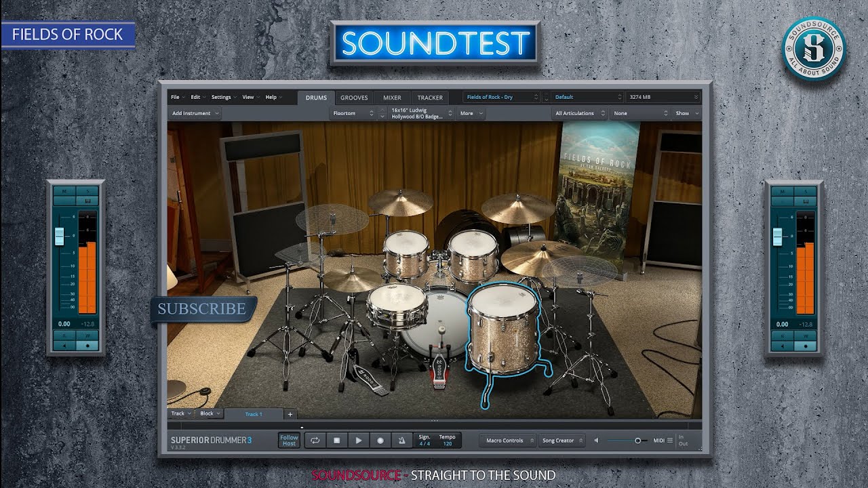Click the speaker volume icon

click(596, 441)
